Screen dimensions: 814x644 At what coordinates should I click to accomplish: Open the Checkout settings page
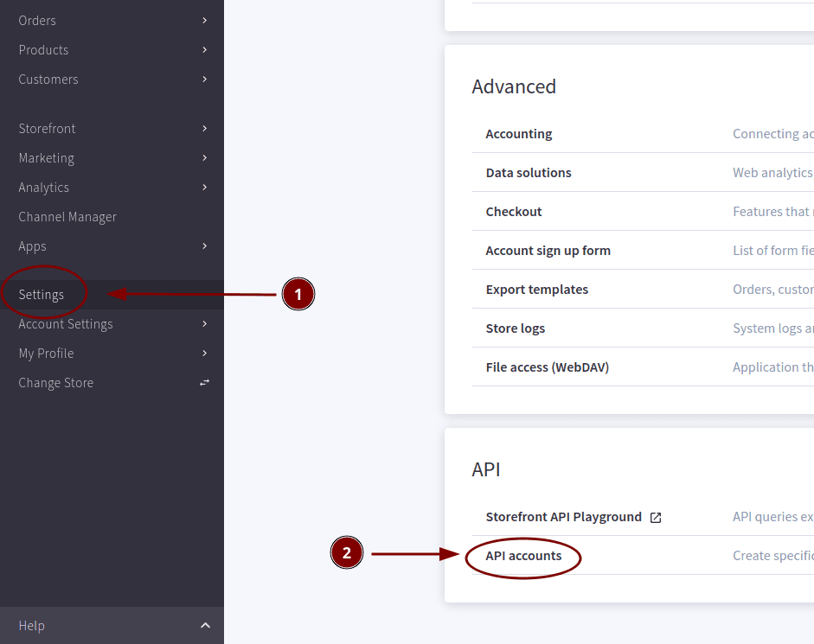pos(514,211)
